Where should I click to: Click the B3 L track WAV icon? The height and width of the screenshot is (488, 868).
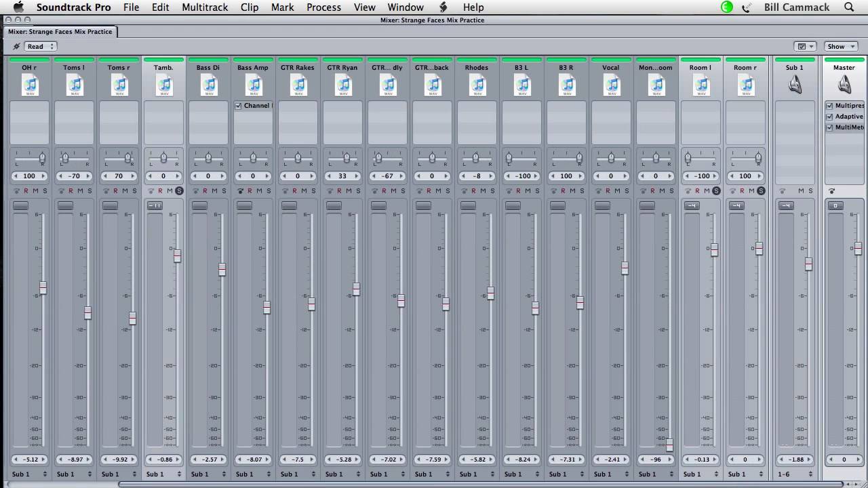point(522,85)
